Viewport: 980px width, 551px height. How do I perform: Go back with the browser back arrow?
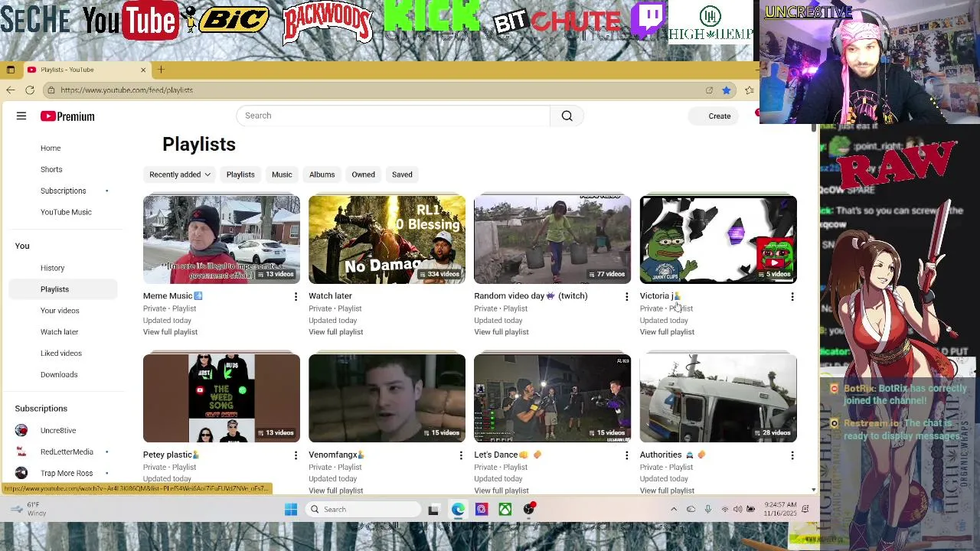click(10, 90)
